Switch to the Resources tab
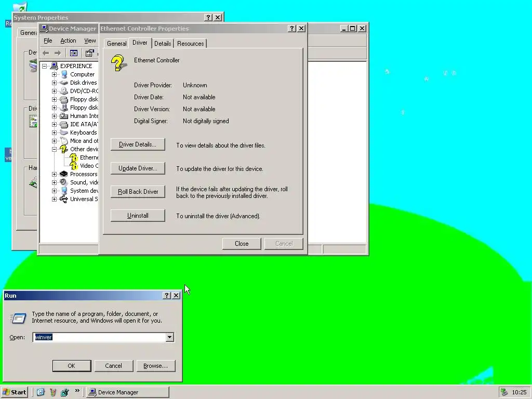 point(190,44)
